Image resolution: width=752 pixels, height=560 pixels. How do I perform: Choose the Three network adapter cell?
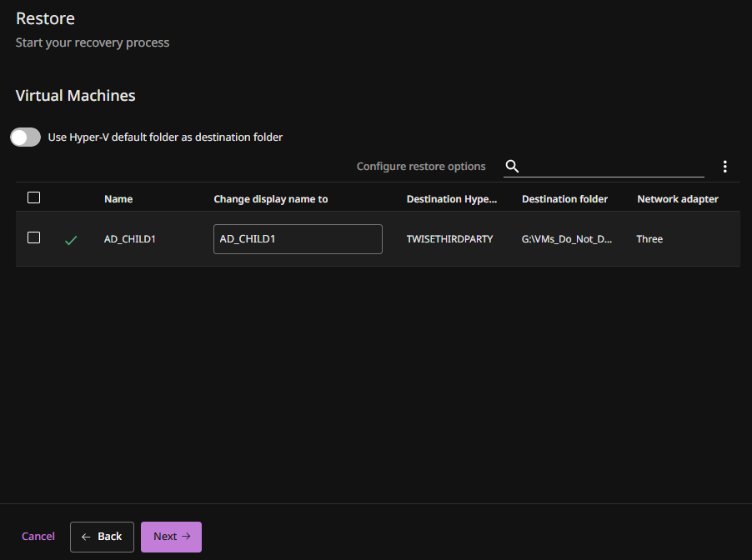pyautogui.click(x=649, y=239)
